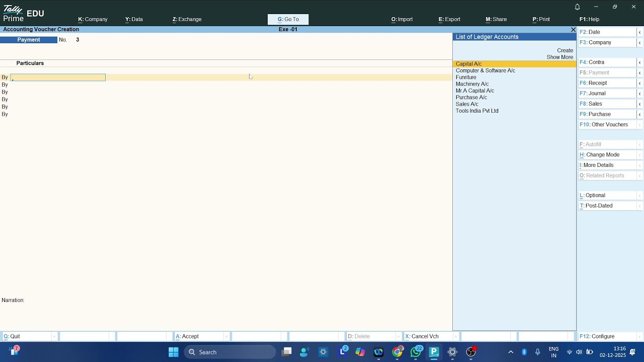The image size is (644, 362).
Task: Show hidden tray icons chevron
Action: pos(511,352)
